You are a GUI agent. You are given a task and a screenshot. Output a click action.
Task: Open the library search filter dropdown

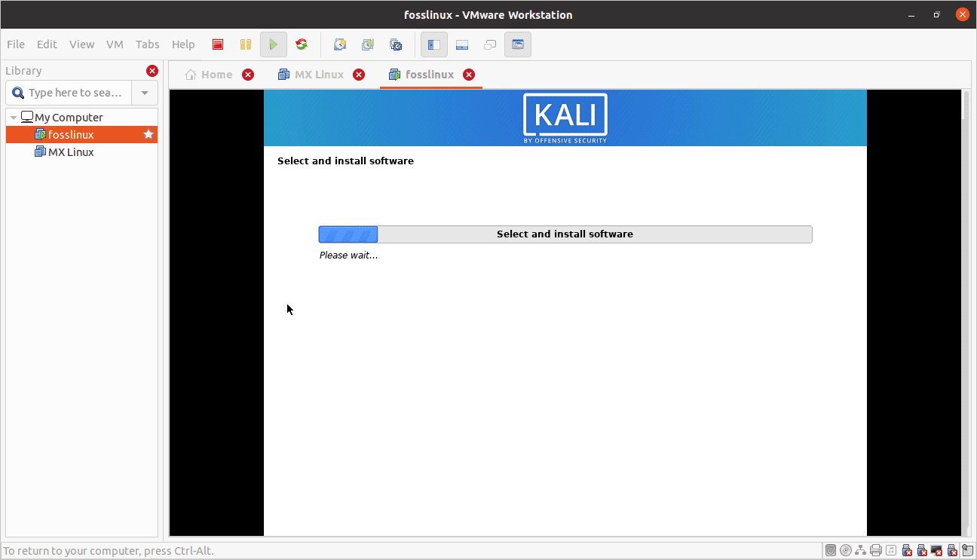(145, 93)
